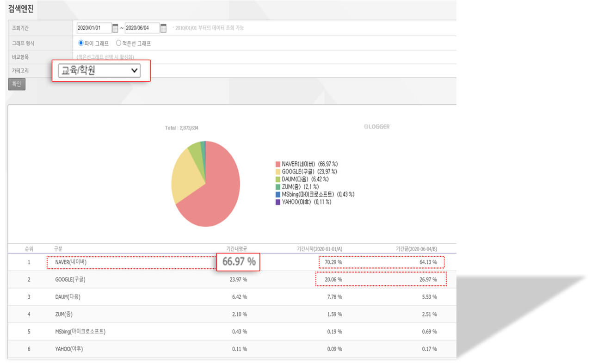Click NAVER's period average 66.97 %
Viewport: 592px width, 364px height.
tap(239, 262)
